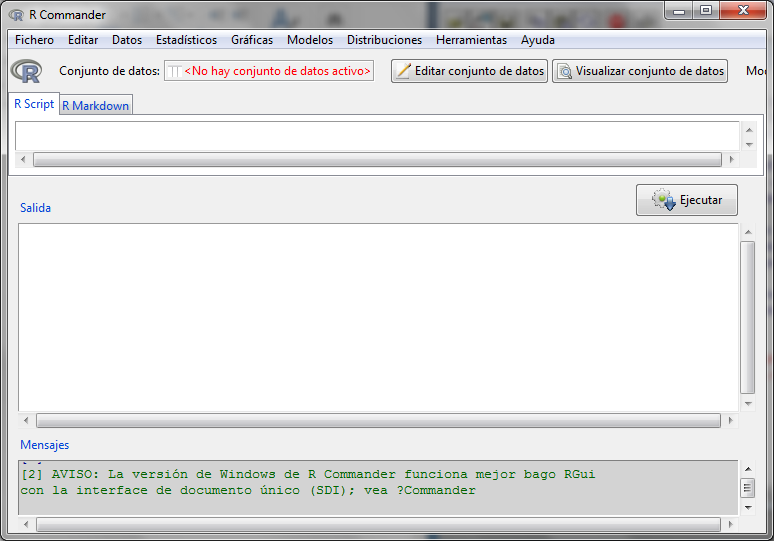Click script pane horizontal scroll left arrow

coord(23,159)
